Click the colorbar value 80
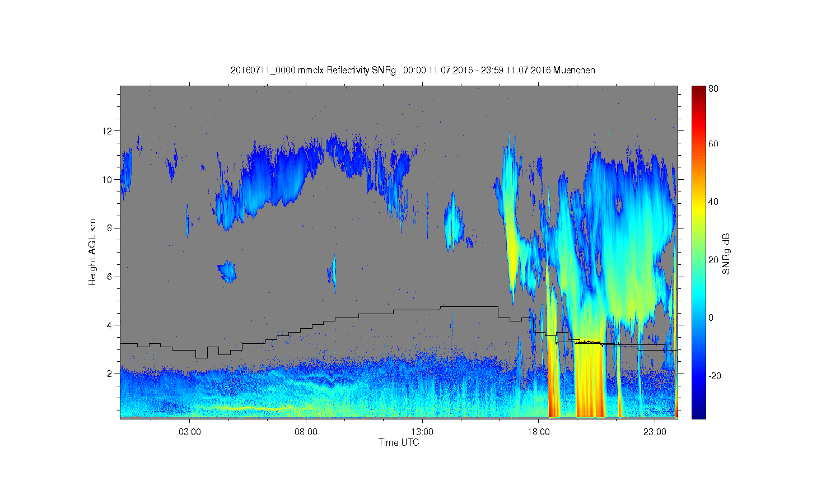The image size is (840, 504). click(x=713, y=88)
